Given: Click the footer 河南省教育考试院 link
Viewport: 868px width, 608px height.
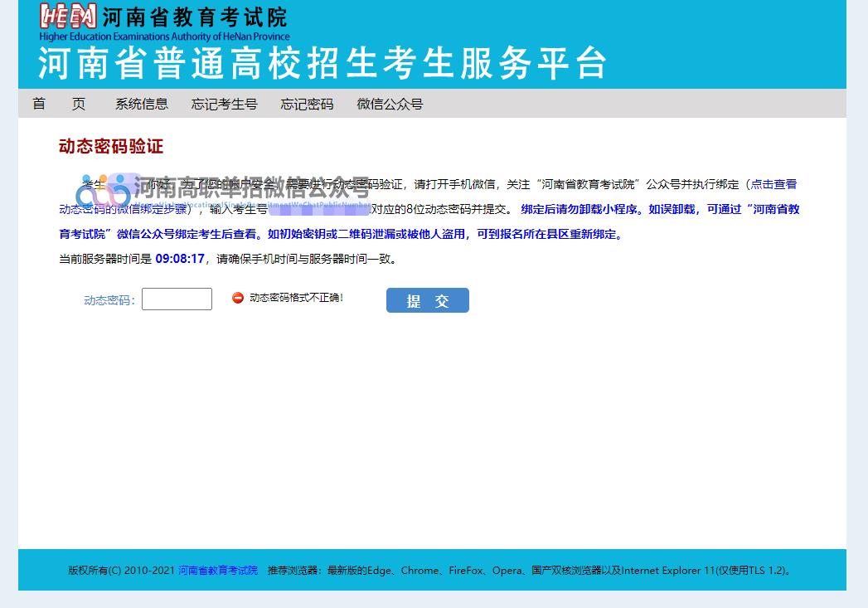Looking at the screenshot, I should tap(217, 571).
